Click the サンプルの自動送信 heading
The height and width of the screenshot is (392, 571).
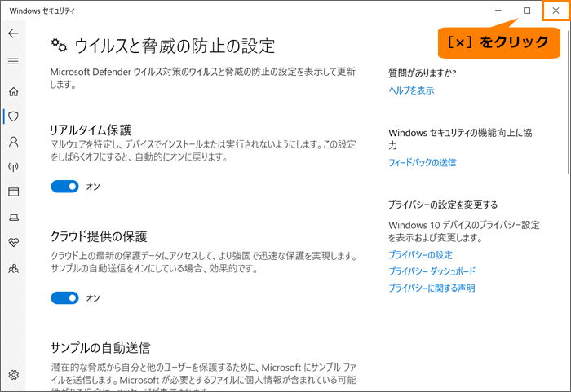pos(100,348)
